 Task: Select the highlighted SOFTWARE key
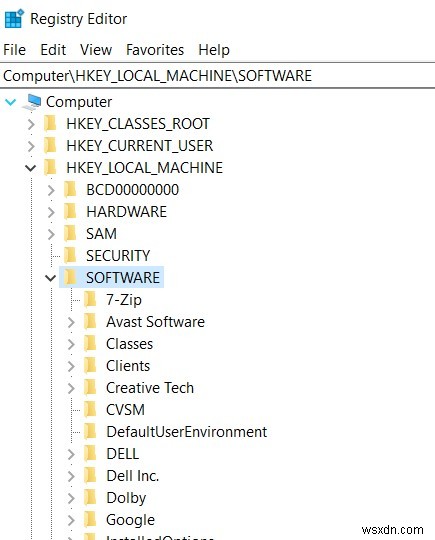(x=123, y=278)
